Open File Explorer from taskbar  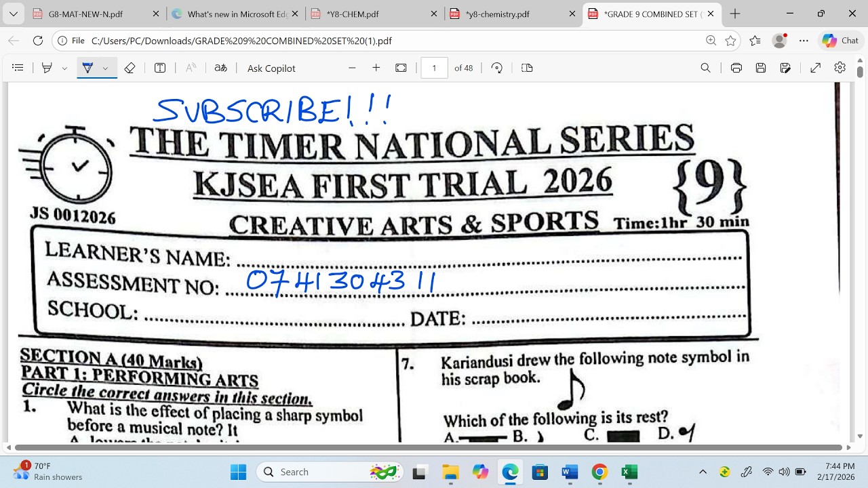pyautogui.click(x=450, y=472)
